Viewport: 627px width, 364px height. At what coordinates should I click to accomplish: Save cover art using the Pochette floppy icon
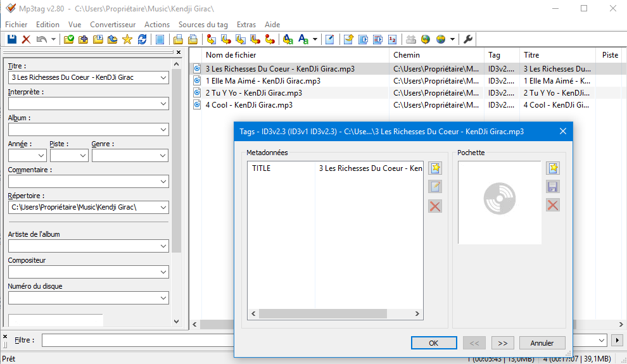point(553,187)
